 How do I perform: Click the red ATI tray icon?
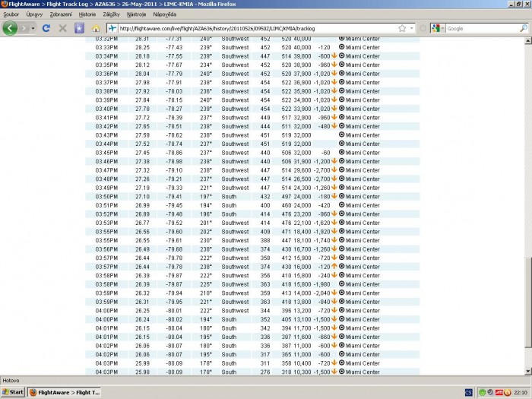[x=499, y=392]
